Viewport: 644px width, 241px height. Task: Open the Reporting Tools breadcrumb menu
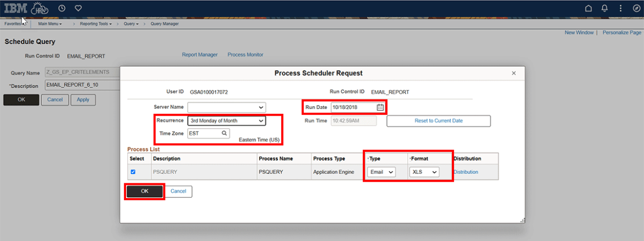pos(95,24)
